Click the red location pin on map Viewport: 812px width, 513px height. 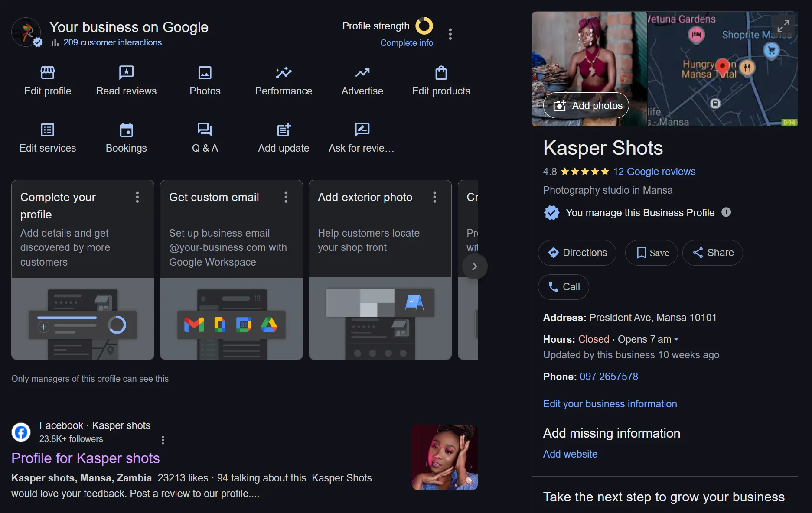tap(722, 67)
